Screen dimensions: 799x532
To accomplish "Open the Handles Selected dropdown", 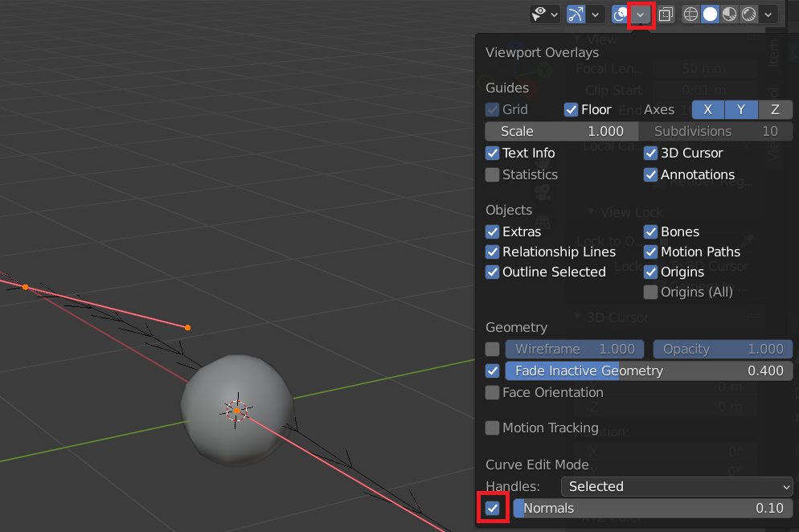I will (677, 487).
